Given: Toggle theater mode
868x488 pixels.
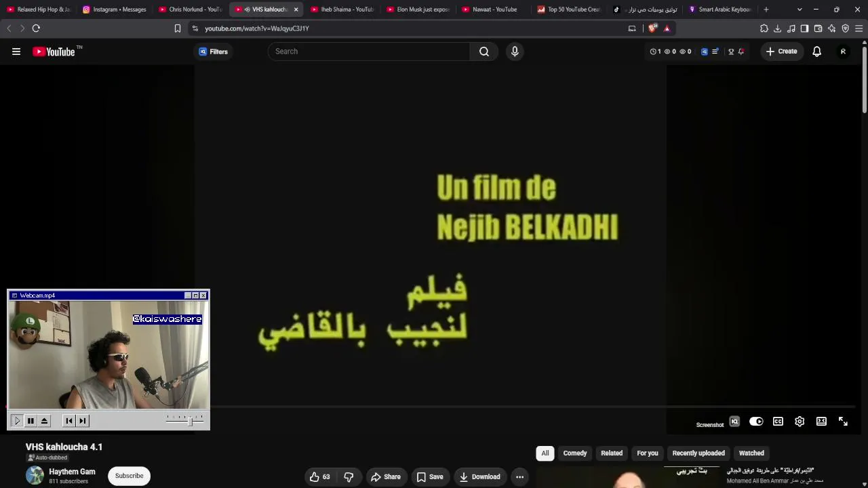Looking at the screenshot, I should coord(821,422).
